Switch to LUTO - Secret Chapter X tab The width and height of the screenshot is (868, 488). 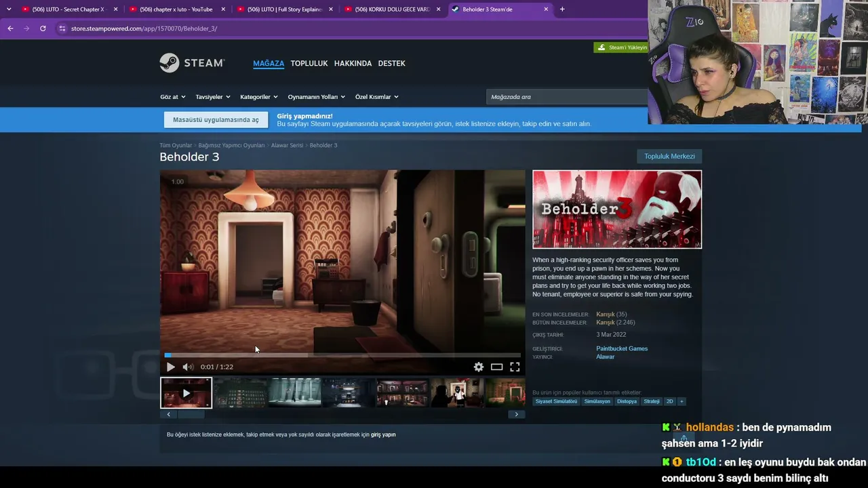click(x=68, y=9)
